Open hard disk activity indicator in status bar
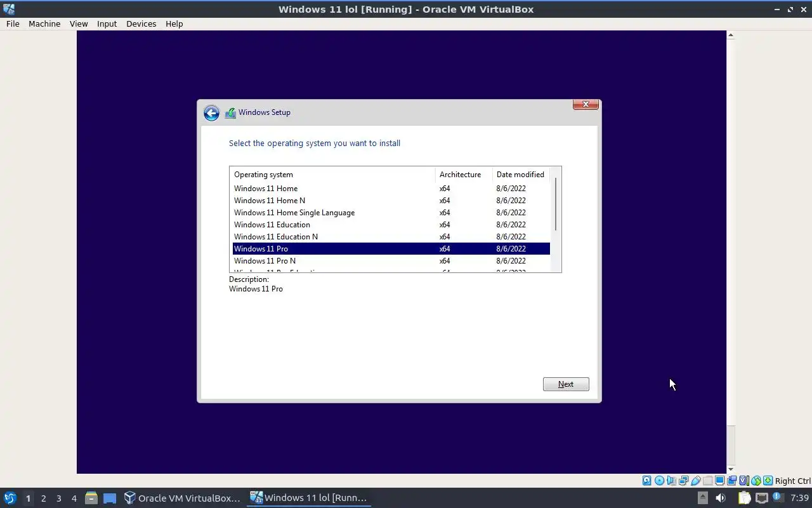The height and width of the screenshot is (508, 812). [647, 481]
